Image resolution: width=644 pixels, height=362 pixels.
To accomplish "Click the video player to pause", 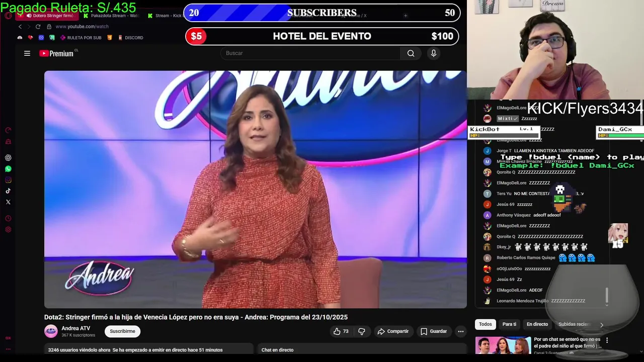I will pyautogui.click(x=256, y=190).
